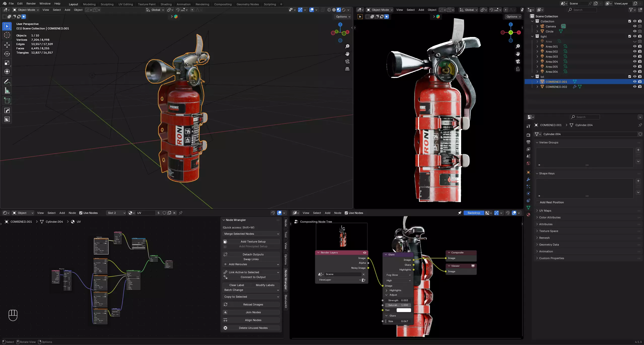Toggle visibility of Area.003 light
This screenshot has width=644, height=345.
point(635,56)
